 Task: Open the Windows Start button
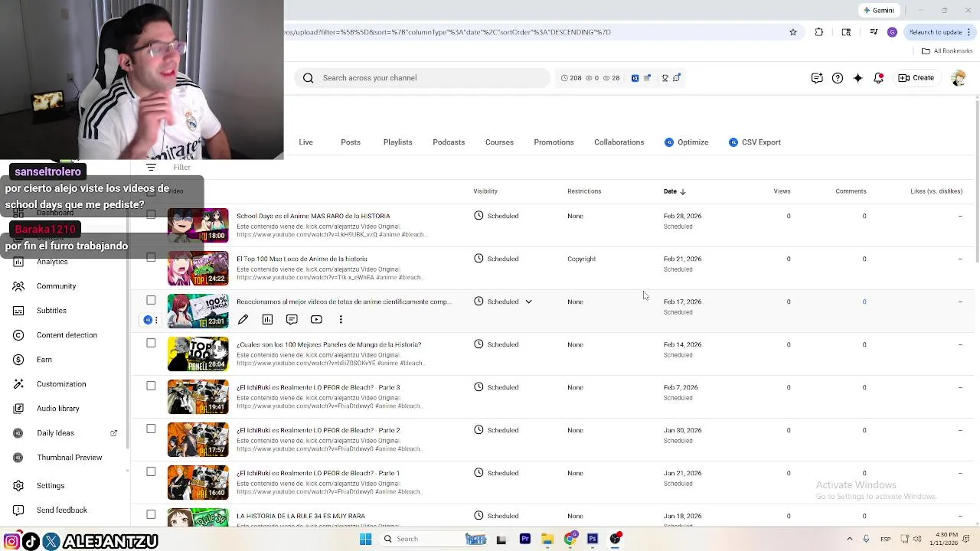click(x=365, y=539)
